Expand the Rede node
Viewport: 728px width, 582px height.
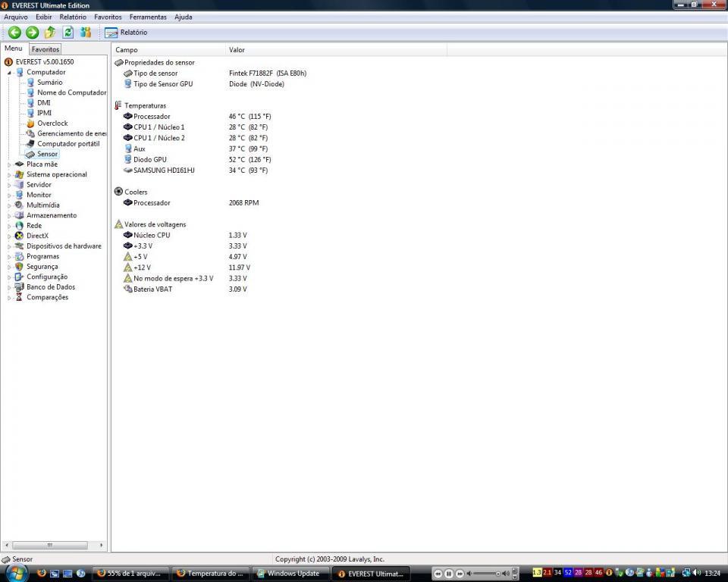(x=9, y=226)
